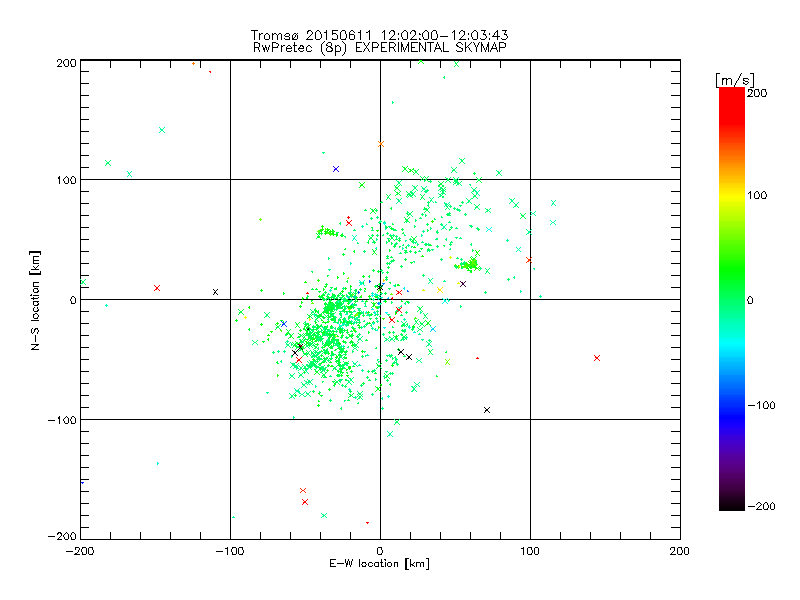Select the red X marker at the far left
The width and height of the screenshot is (800, 600).
pyautogui.click(x=157, y=288)
